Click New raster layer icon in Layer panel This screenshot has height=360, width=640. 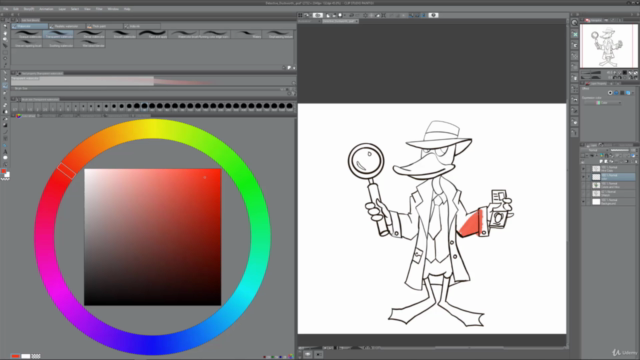pyautogui.click(x=601, y=162)
